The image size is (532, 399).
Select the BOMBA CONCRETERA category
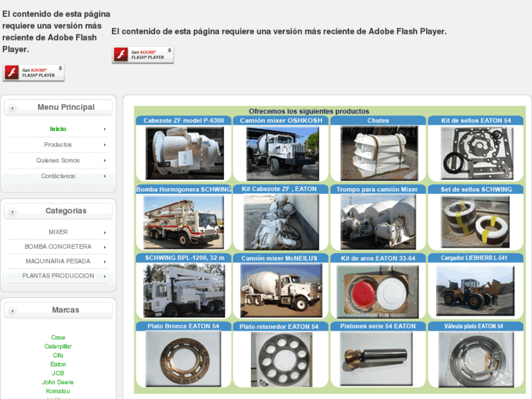click(58, 247)
